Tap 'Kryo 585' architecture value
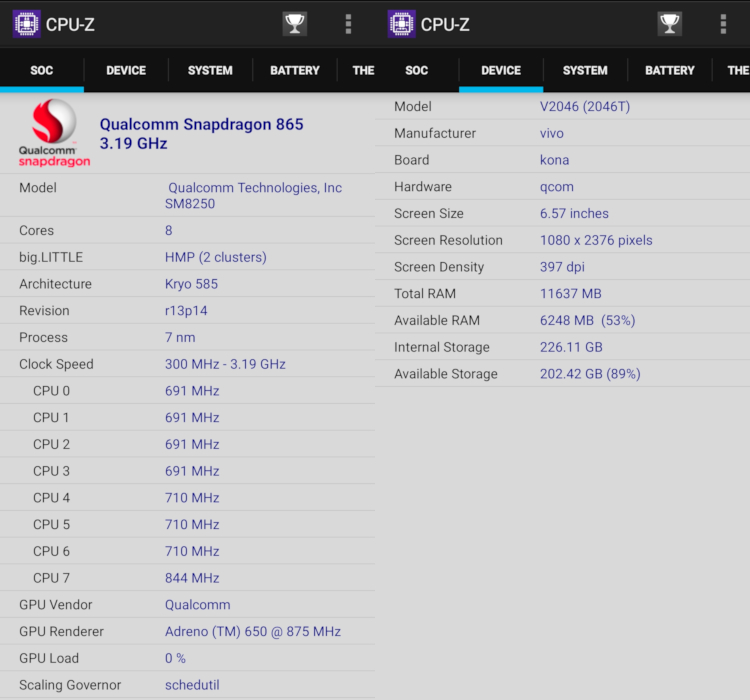Viewport: 750px width, 700px height. click(191, 284)
